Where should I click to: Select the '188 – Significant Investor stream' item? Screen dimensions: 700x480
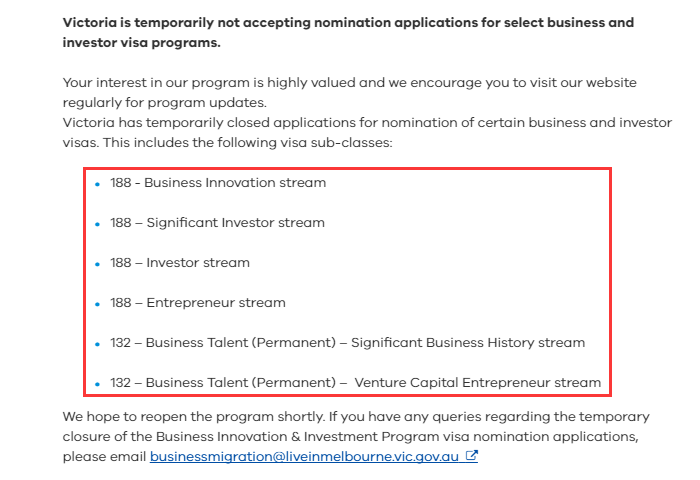tap(217, 223)
